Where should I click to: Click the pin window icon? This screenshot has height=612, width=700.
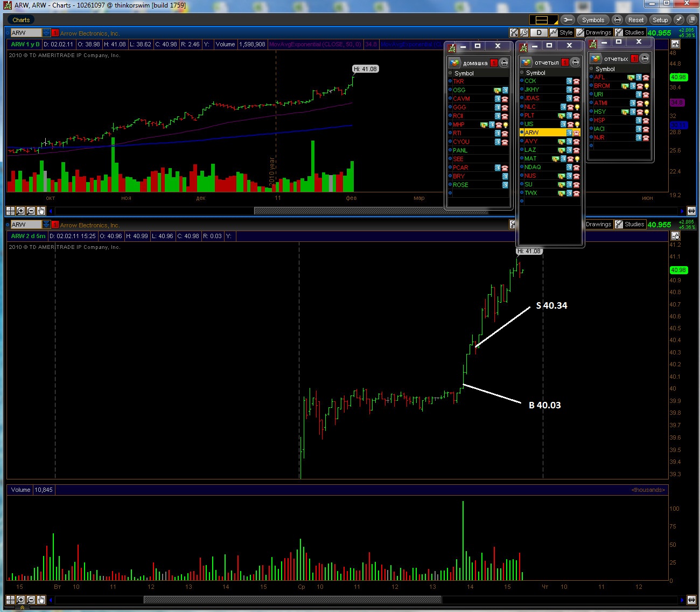point(679,20)
